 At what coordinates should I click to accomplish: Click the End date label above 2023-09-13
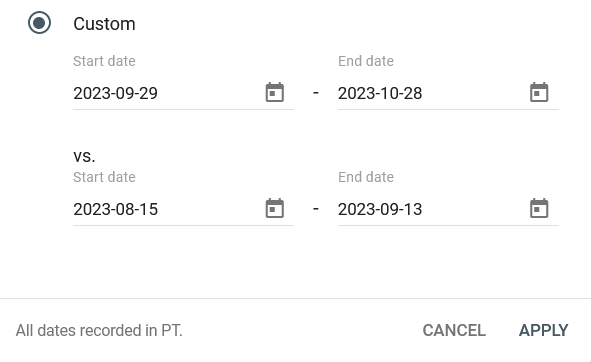coord(366,177)
